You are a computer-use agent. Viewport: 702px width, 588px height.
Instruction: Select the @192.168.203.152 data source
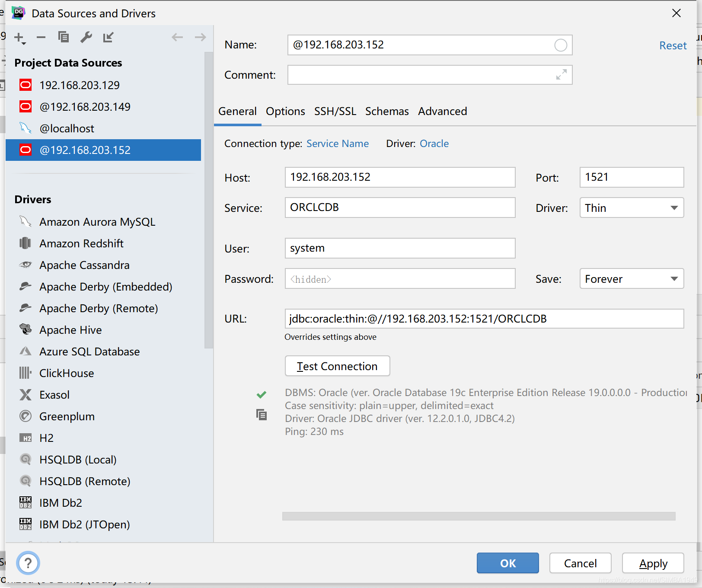tap(103, 150)
